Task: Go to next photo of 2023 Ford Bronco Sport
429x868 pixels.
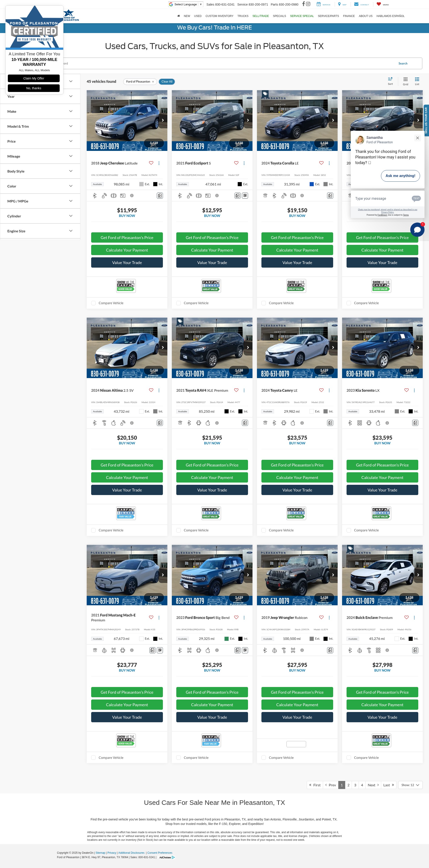Action: pos(248,575)
